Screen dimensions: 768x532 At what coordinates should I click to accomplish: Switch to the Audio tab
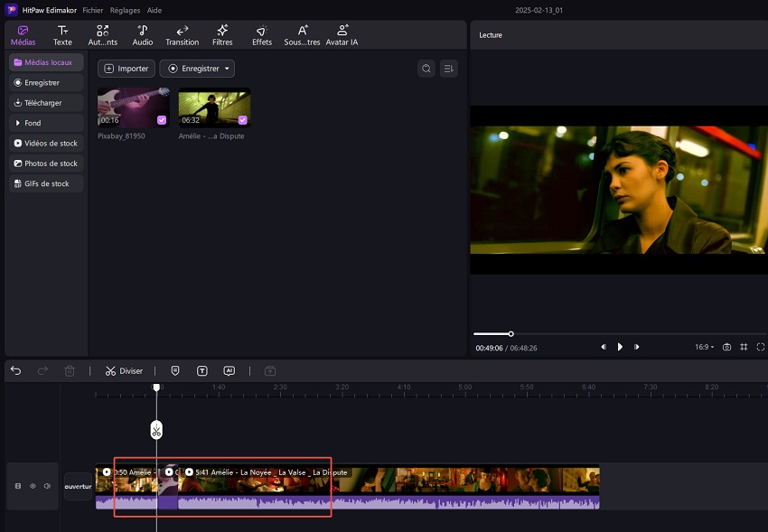143,36
